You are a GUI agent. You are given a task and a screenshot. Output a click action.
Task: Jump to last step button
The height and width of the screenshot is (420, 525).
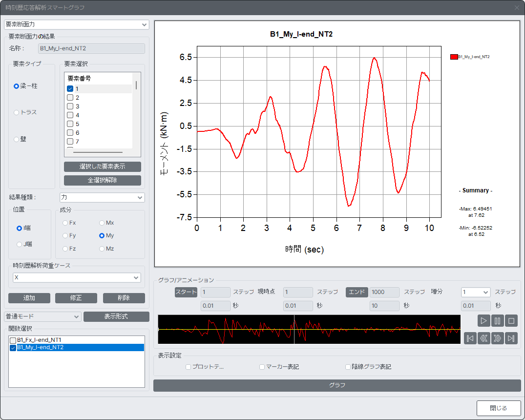[511, 338]
